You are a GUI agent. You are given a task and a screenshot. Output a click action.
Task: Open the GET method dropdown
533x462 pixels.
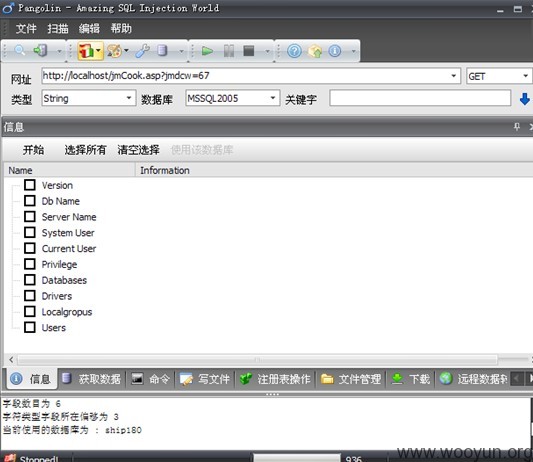point(526,76)
